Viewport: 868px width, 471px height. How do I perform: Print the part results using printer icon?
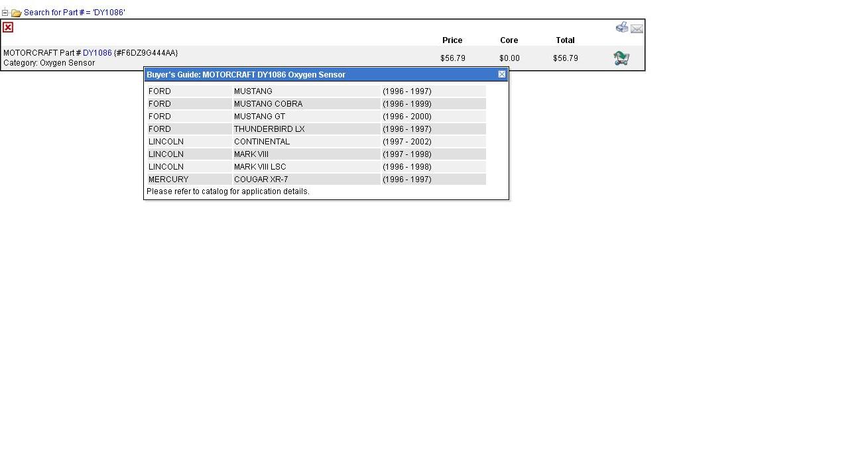621,27
